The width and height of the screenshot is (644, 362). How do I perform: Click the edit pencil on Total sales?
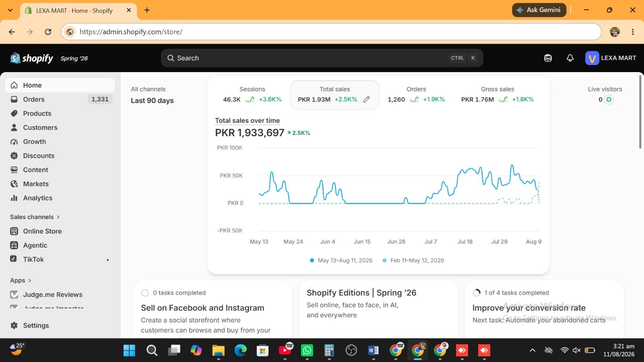(366, 99)
